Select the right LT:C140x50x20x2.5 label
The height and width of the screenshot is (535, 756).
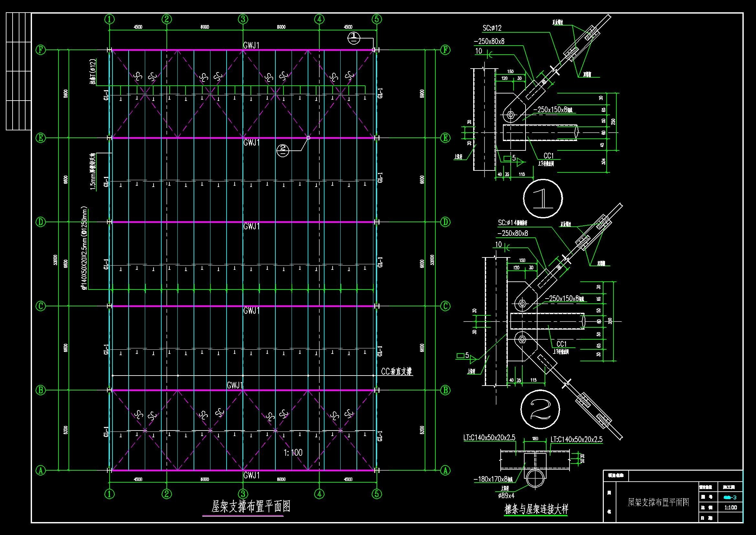click(577, 439)
